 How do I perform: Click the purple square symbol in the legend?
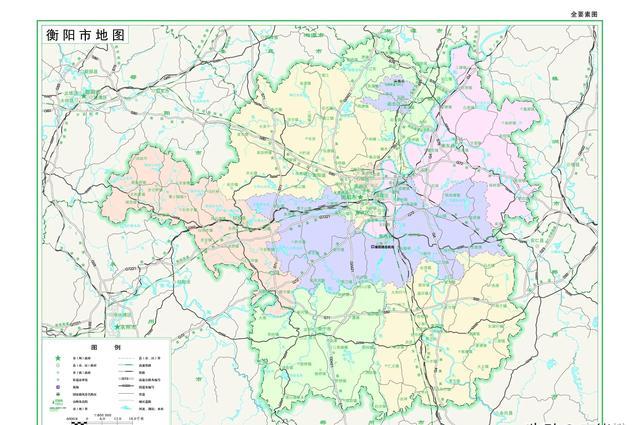(58, 388)
